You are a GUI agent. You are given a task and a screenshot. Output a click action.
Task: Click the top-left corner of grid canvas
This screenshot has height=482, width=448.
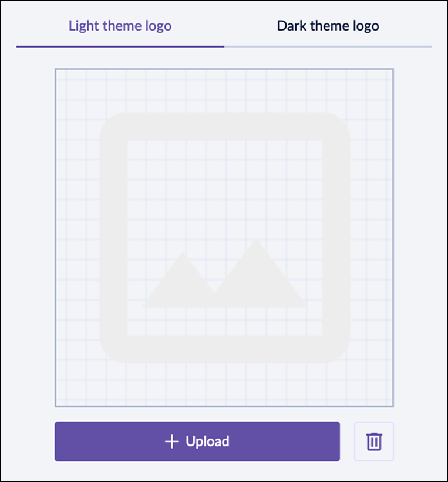click(x=59, y=72)
